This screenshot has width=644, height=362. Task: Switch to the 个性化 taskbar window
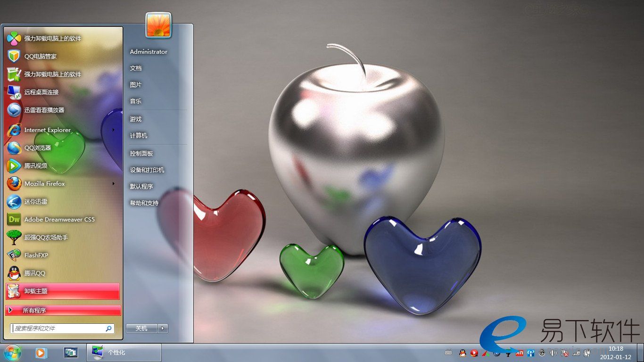point(124,353)
